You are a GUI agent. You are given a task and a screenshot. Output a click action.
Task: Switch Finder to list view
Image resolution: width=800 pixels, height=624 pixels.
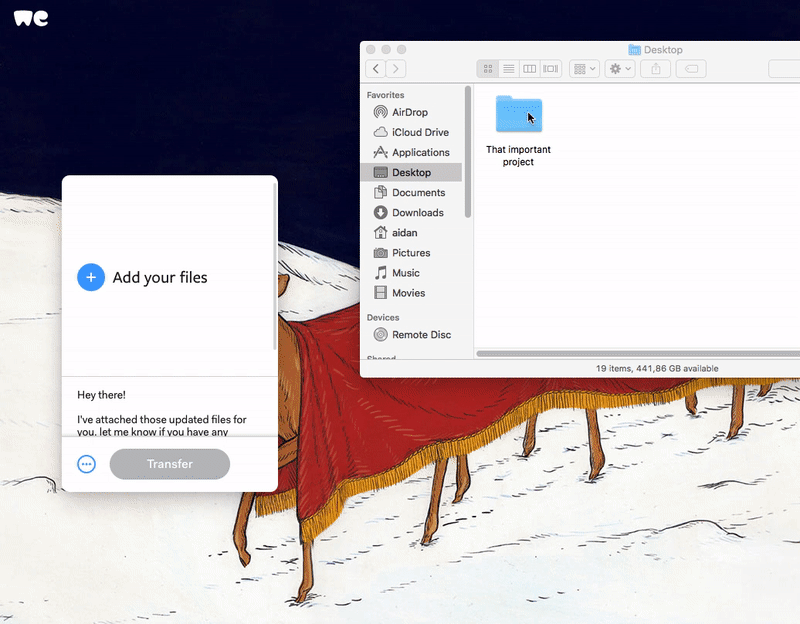[509, 69]
